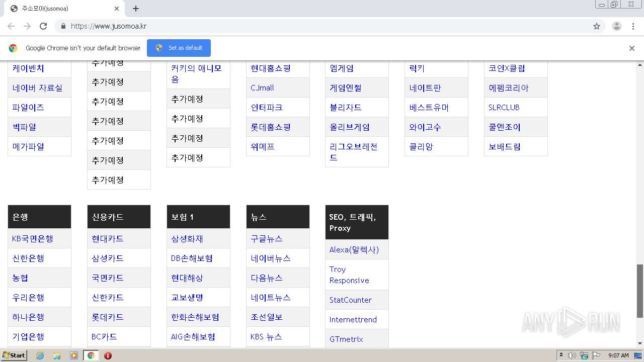Show hidden system tray icons

(561, 355)
